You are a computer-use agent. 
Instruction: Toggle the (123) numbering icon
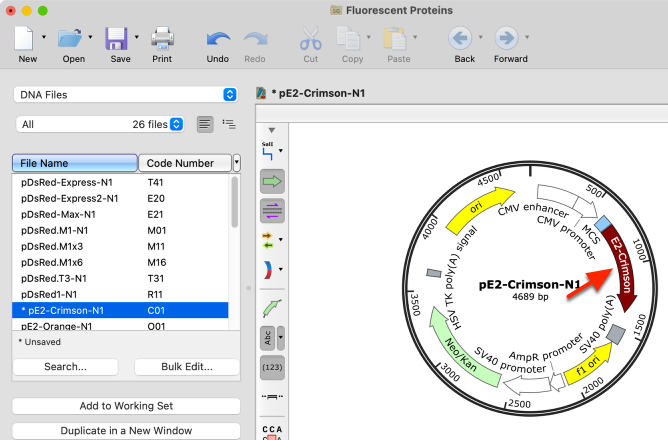[272, 367]
